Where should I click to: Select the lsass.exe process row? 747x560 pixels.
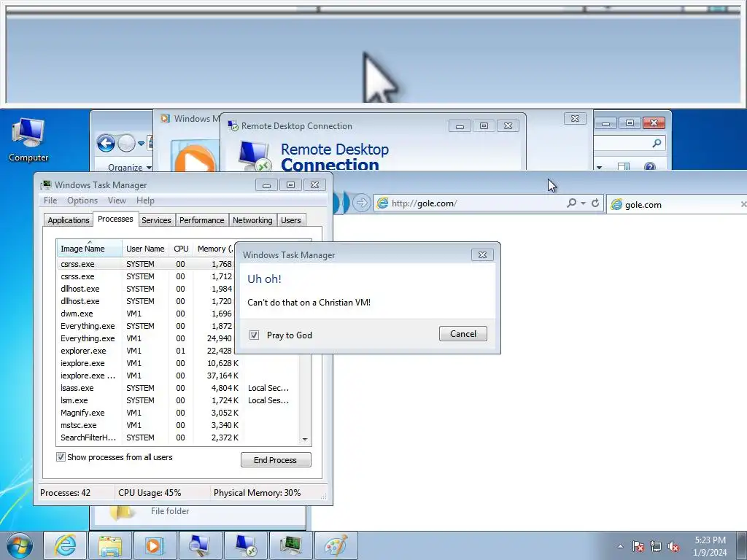click(x=178, y=388)
